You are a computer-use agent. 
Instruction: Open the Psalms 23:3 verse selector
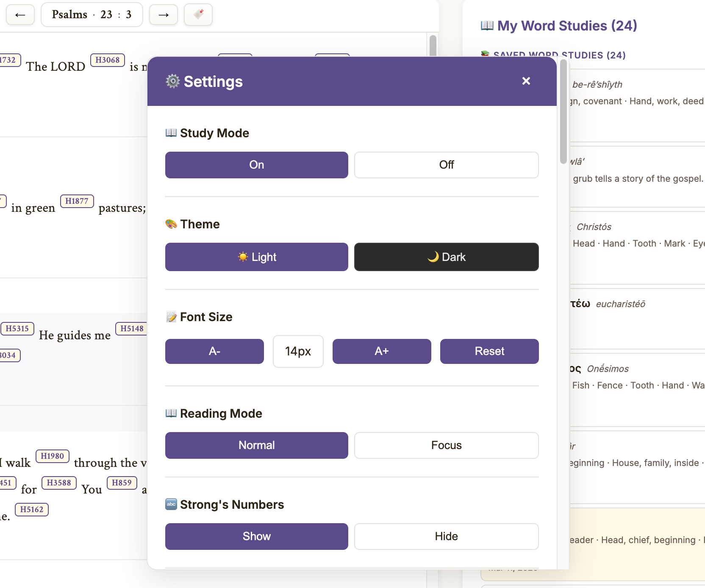(x=92, y=14)
